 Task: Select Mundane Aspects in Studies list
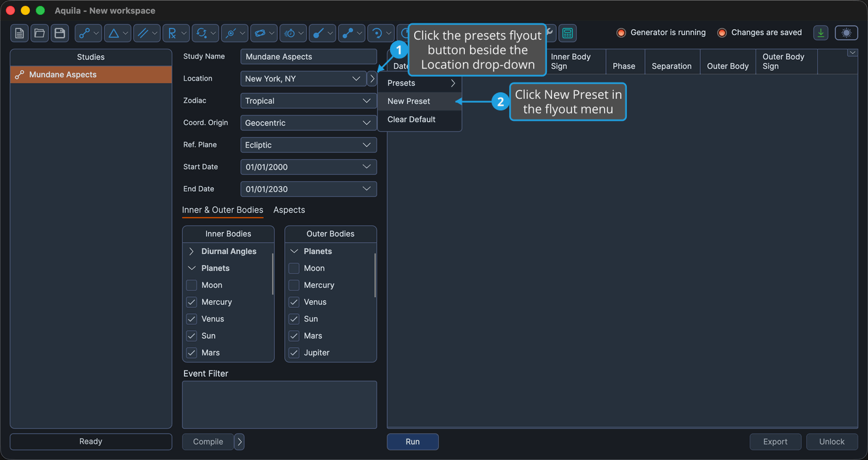pyautogui.click(x=91, y=75)
